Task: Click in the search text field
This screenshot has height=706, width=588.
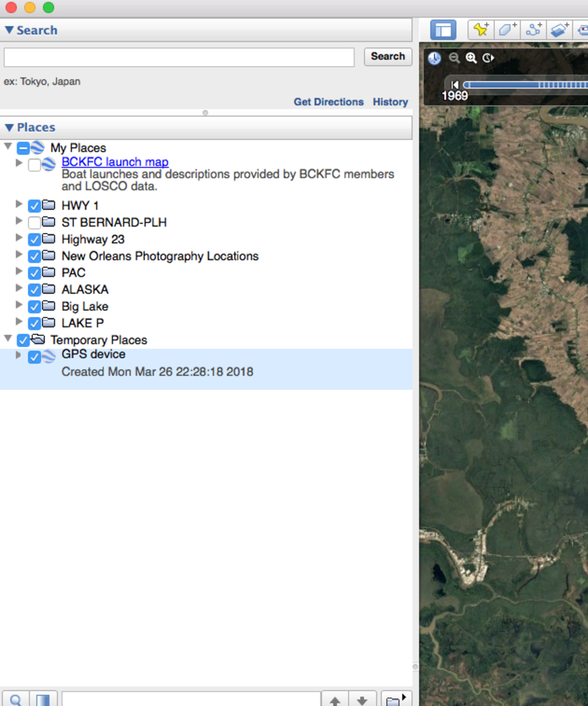Action: 179,57
